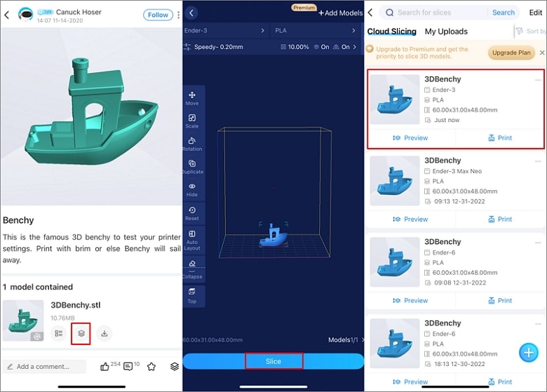This screenshot has width=547, height=392.
Task: Select the Benchy model on the build plate
Action: [x=273, y=236]
